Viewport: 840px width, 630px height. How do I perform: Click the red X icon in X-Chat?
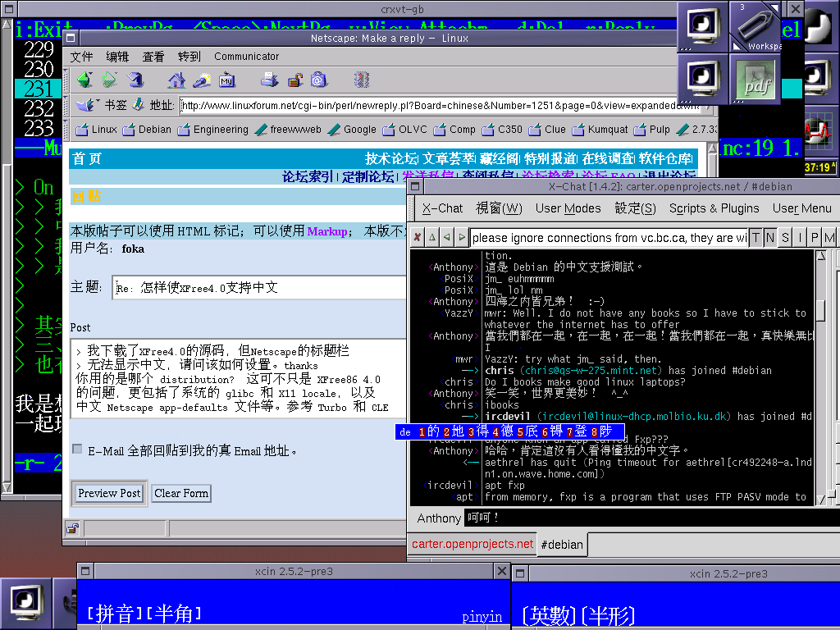point(417,238)
